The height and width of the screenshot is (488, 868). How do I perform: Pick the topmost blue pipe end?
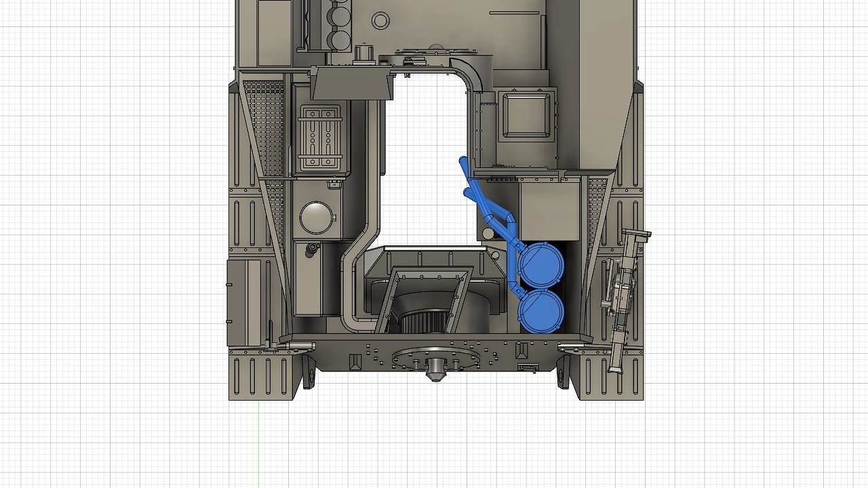(x=463, y=161)
